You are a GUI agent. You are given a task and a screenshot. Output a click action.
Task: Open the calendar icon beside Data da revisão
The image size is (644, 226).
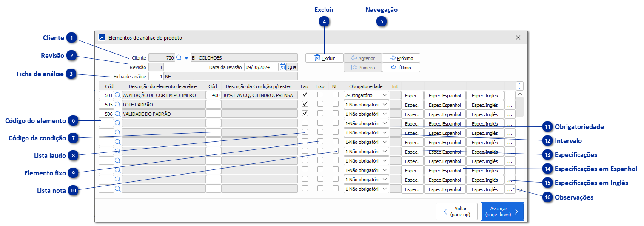(282, 67)
